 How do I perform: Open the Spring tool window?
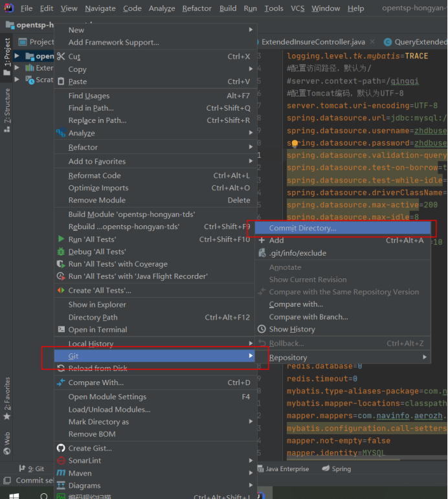[336, 469]
